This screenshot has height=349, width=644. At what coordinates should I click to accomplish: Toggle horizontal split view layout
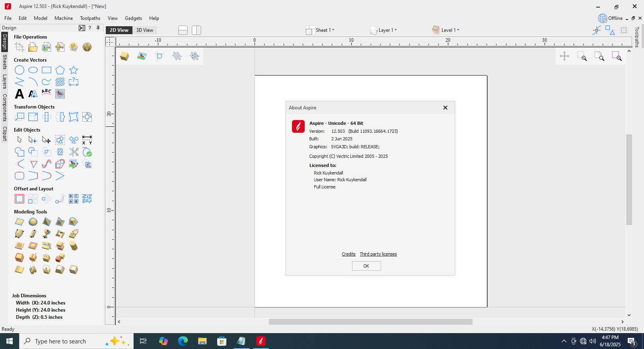click(x=183, y=30)
